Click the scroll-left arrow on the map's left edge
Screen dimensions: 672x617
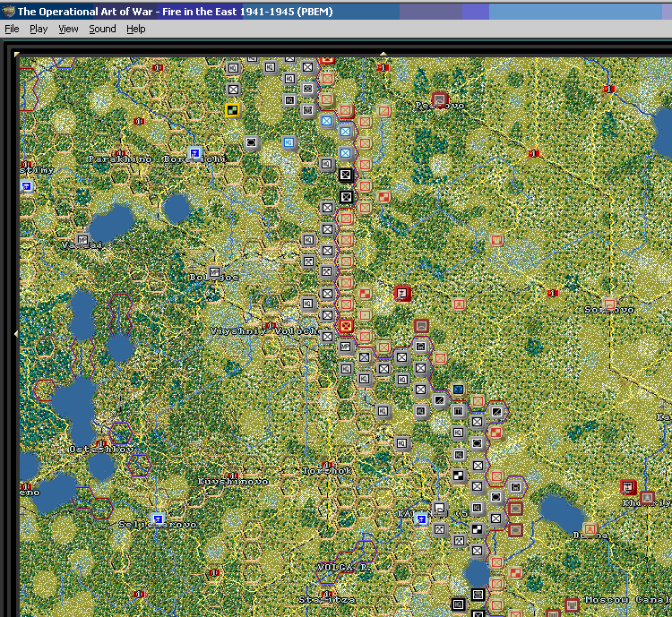click(x=16, y=333)
